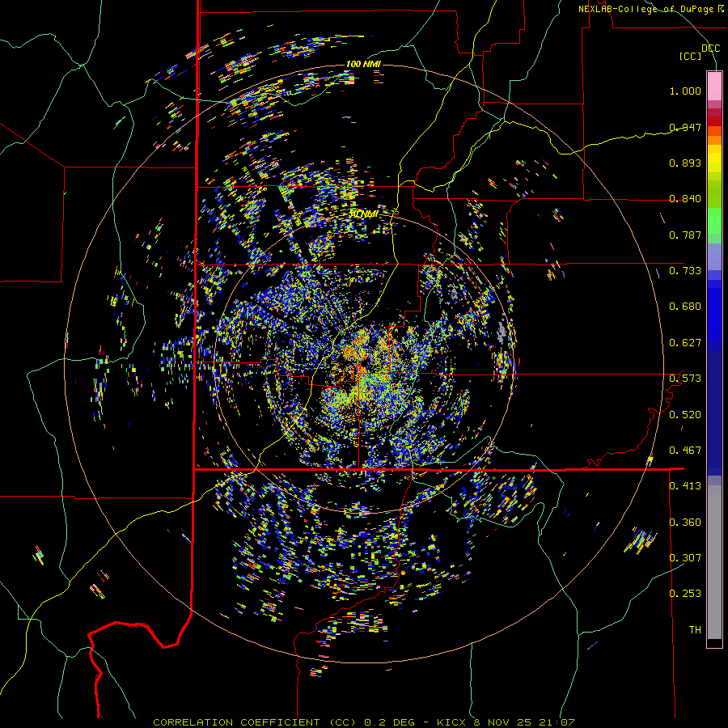The width and height of the screenshot is (728, 728).
Task: Click the 50 NMI range ring label
Action: [x=363, y=214]
